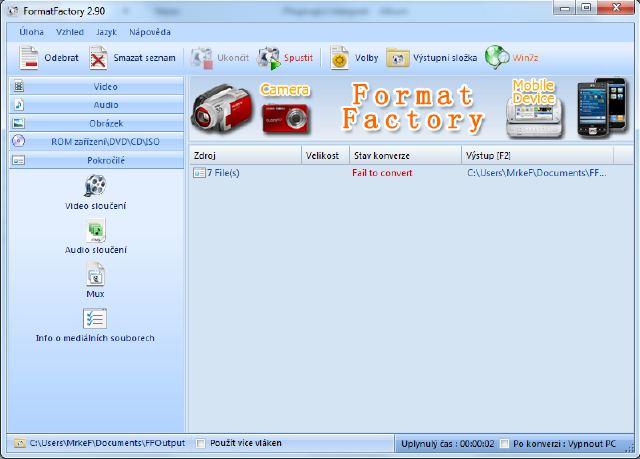
Task: Open the Výstupní složka folder icon
Action: coord(398,58)
